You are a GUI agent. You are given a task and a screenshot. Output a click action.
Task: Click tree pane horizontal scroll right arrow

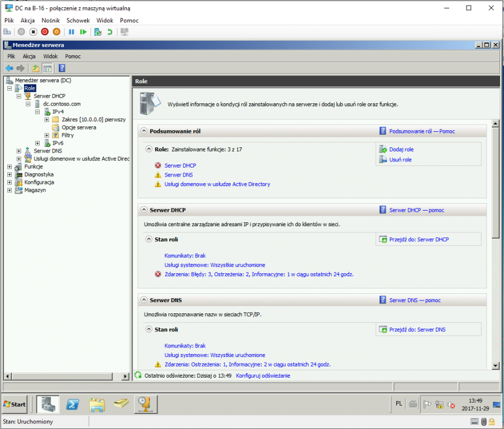(x=126, y=376)
